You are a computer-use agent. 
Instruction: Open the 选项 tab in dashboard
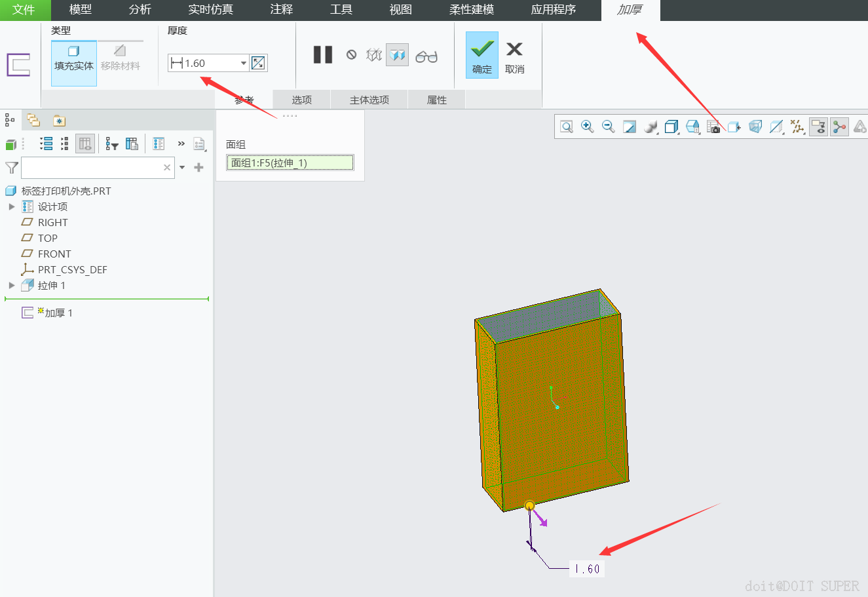(x=301, y=100)
